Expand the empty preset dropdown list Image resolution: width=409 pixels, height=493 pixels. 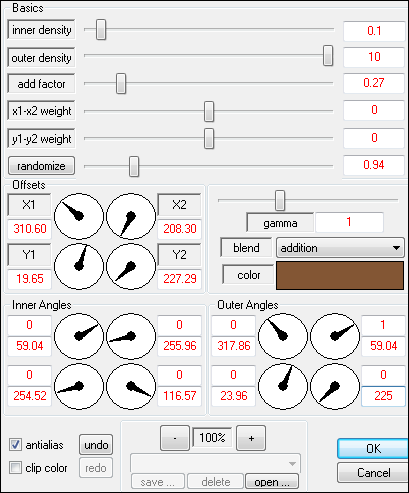(x=215, y=463)
